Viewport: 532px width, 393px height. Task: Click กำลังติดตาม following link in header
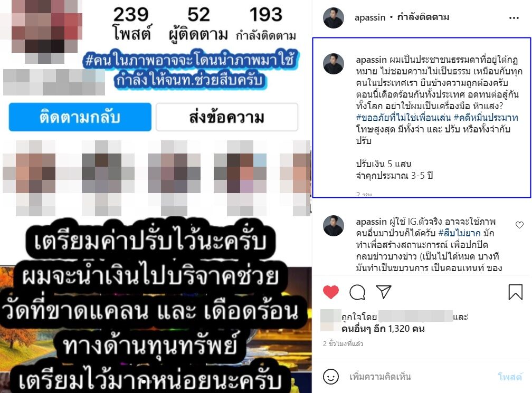pyautogui.click(x=423, y=17)
